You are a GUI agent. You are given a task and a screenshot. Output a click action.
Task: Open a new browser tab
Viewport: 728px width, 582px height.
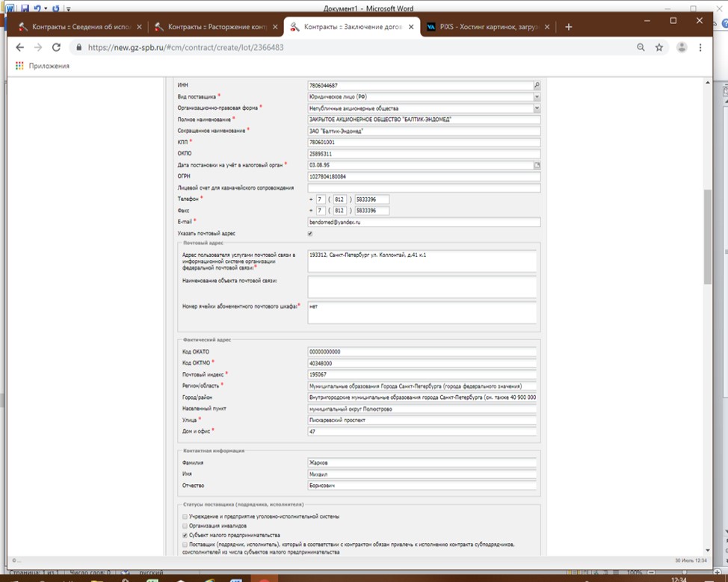[x=568, y=27]
